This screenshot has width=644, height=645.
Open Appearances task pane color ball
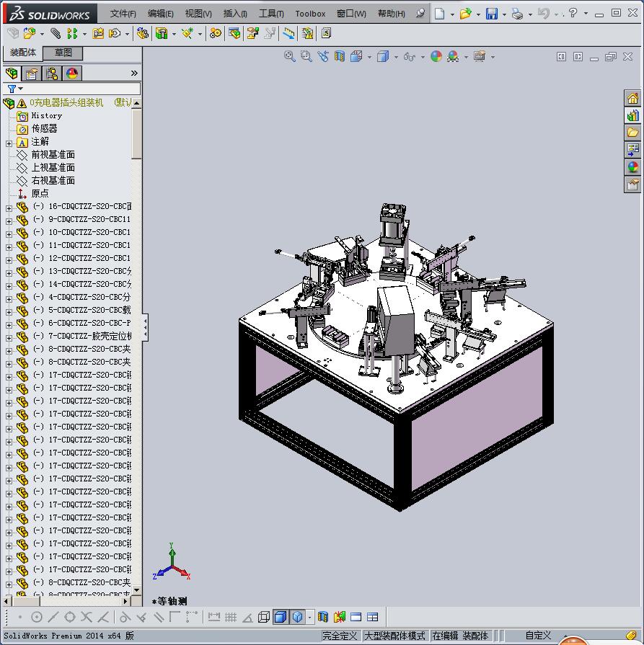click(x=632, y=167)
